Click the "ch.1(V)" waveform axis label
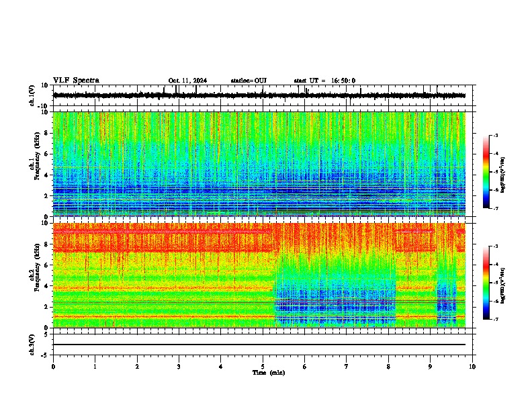532x411 pixels. pyautogui.click(x=32, y=95)
